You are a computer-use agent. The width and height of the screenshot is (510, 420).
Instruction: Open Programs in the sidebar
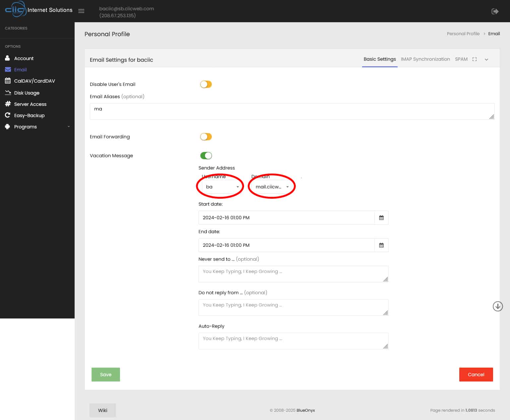click(x=26, y=127)
